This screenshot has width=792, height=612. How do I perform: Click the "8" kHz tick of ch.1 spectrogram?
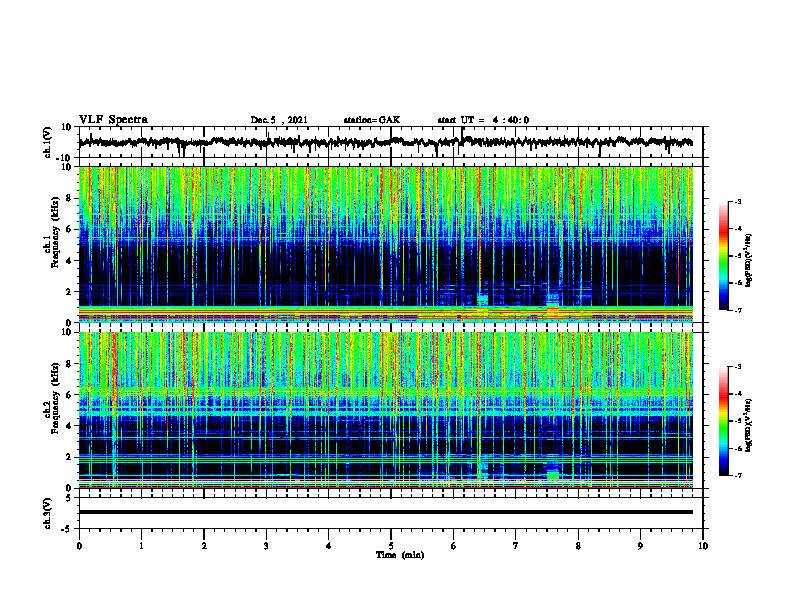[70, 198]
